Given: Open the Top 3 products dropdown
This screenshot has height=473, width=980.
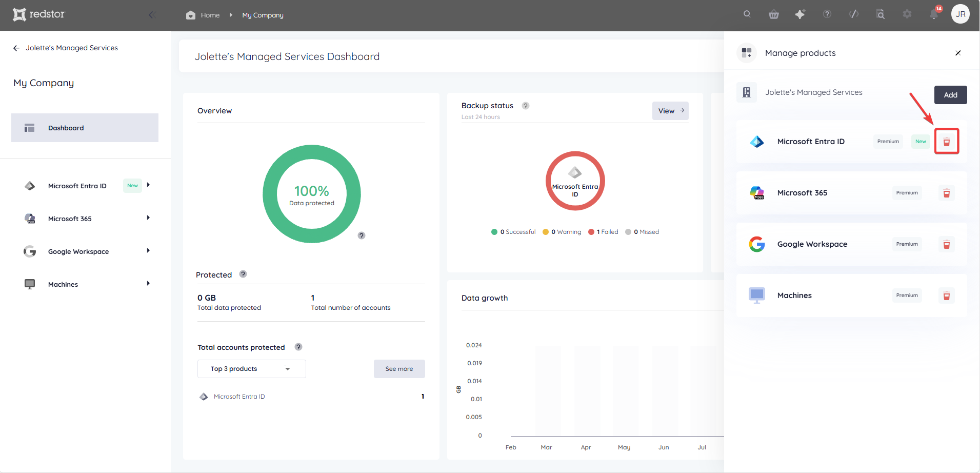Looking at the screenshot, I should pos(251,369).
